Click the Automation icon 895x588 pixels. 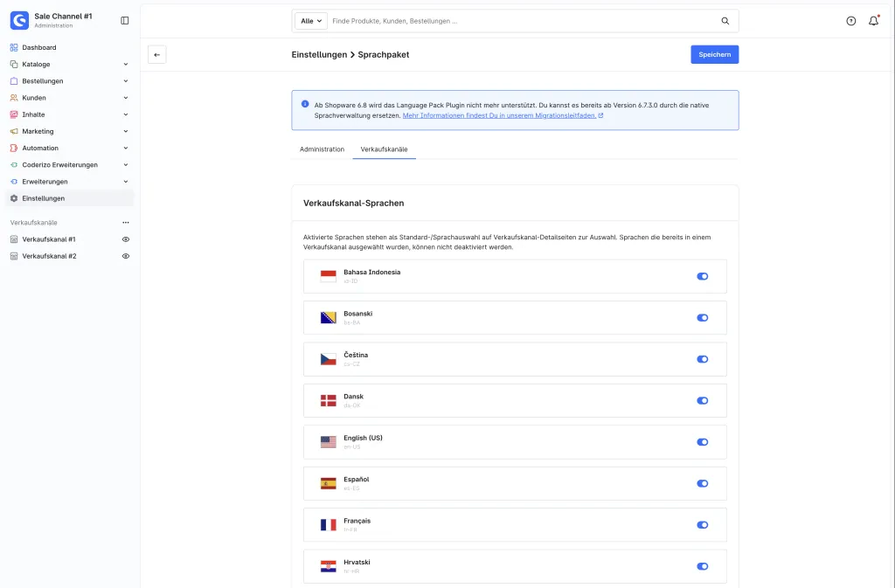pos(14,148)
